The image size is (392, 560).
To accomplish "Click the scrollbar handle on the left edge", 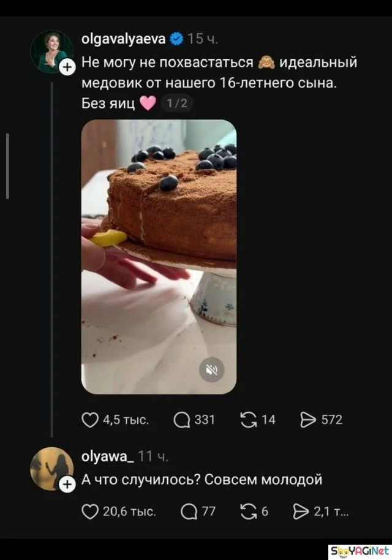I will point(7,166).
